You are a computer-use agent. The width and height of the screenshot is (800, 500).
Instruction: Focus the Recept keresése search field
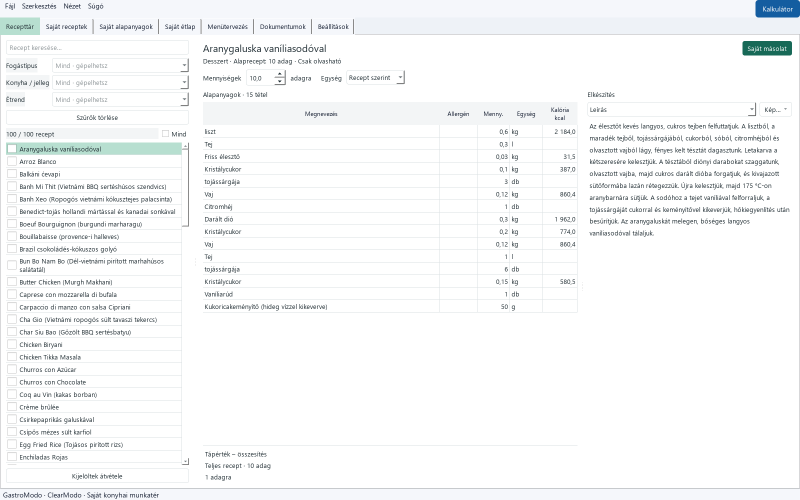pyautogui.click(x=97, y=47)
